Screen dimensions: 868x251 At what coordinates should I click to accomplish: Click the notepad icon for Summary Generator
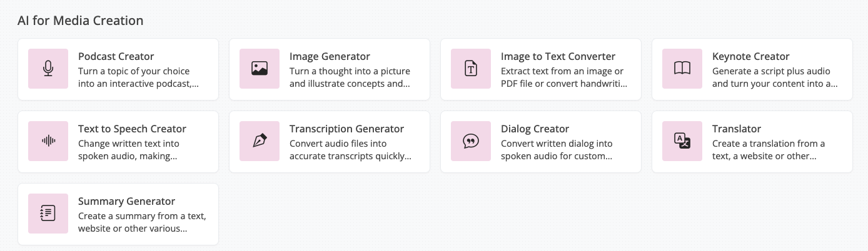[48, 214]
